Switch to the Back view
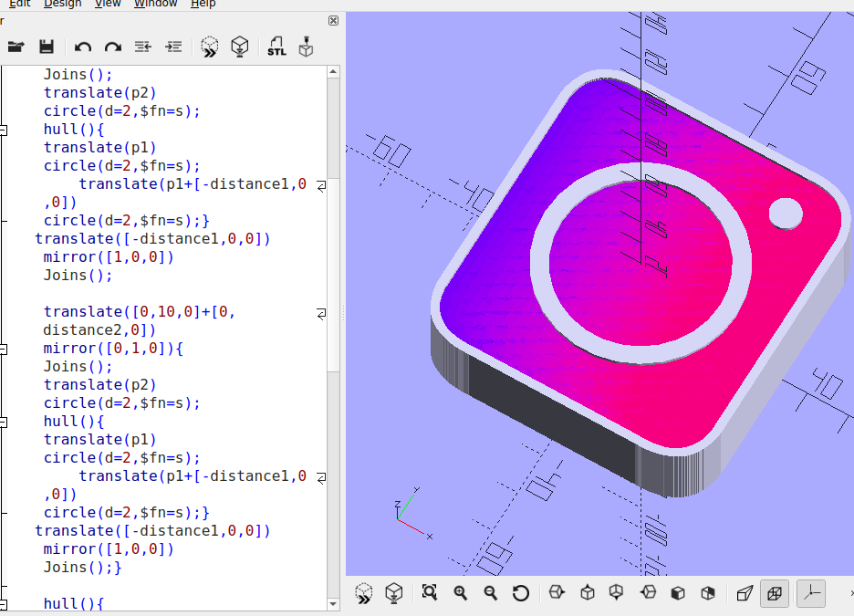The image size is (854, 616). click(708, 592)
